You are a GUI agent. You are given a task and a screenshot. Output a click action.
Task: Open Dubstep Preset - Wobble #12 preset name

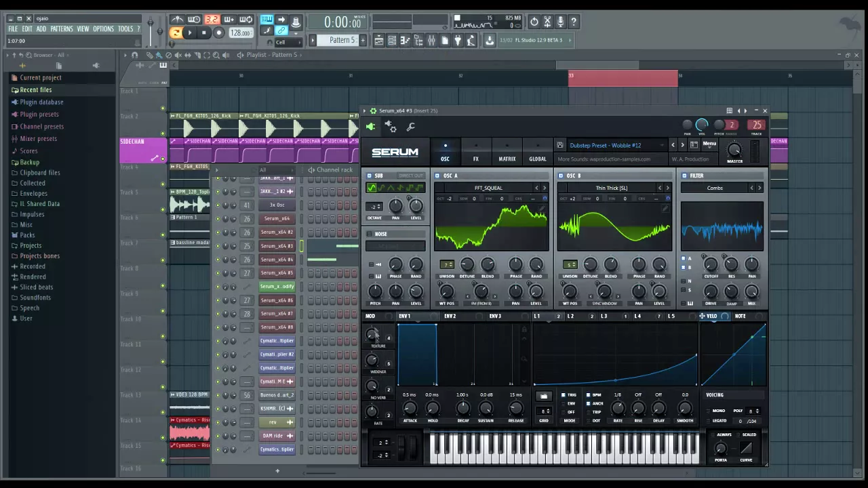click(605, 145)
